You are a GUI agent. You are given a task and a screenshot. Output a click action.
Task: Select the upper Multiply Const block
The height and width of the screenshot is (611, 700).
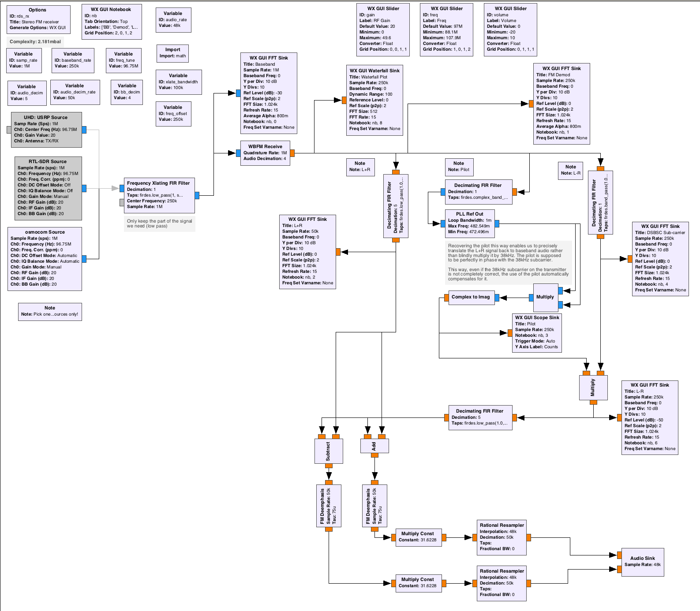(x=419, y=537)
